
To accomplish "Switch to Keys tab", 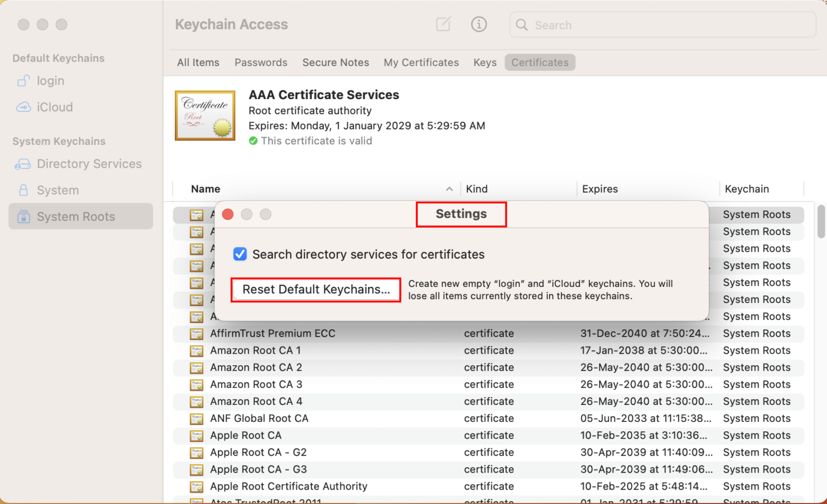I will pyautogui.click(x=485, y=63).
